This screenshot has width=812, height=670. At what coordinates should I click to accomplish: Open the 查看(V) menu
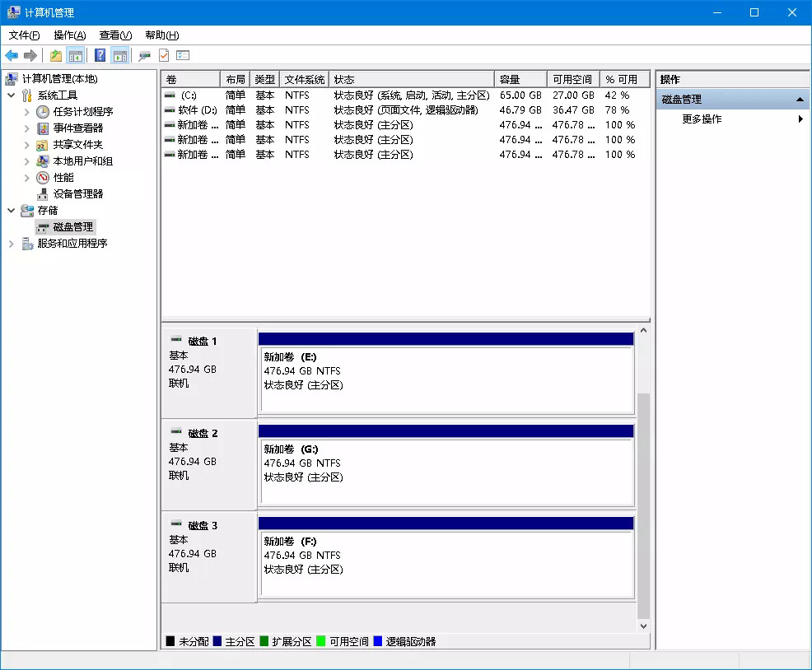pos(115,35)
